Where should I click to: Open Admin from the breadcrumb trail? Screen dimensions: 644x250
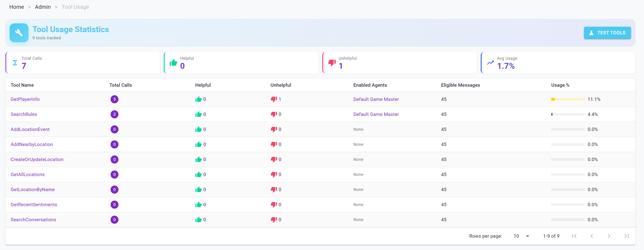(42, 7)
